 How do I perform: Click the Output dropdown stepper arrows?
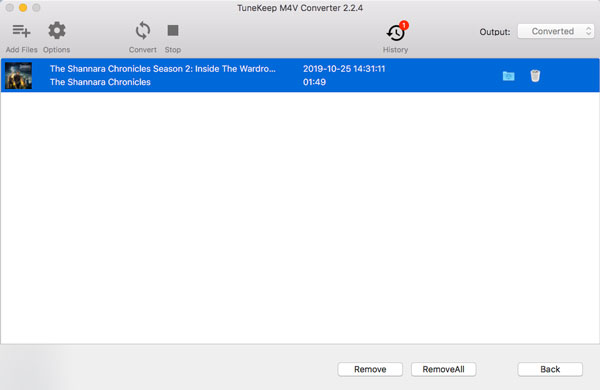(x=589, y=31)
